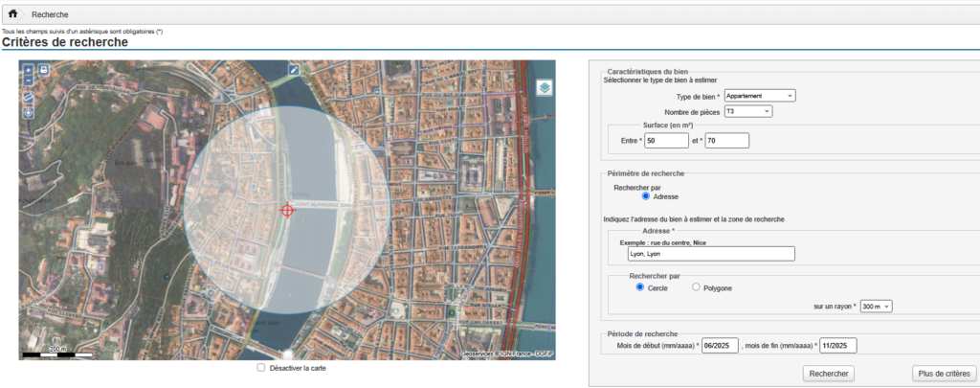Zoom out on the map
980x388 pixels.
click(x=29, y=81)
